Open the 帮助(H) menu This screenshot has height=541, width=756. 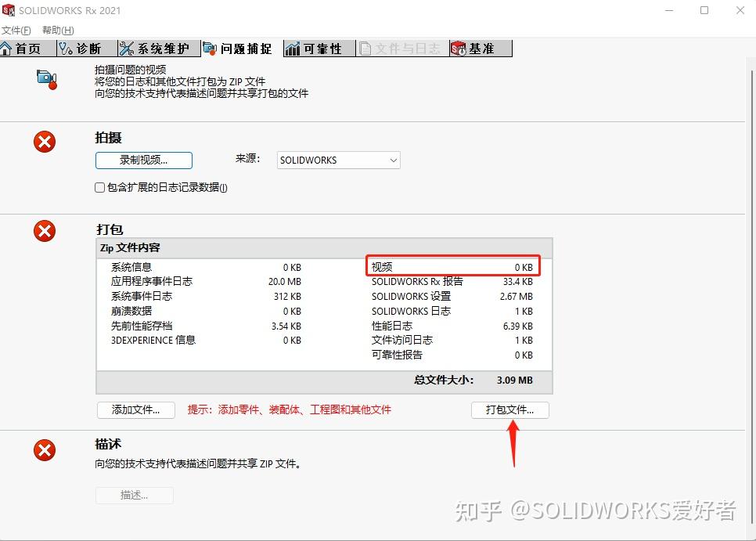tap(58, 31)
